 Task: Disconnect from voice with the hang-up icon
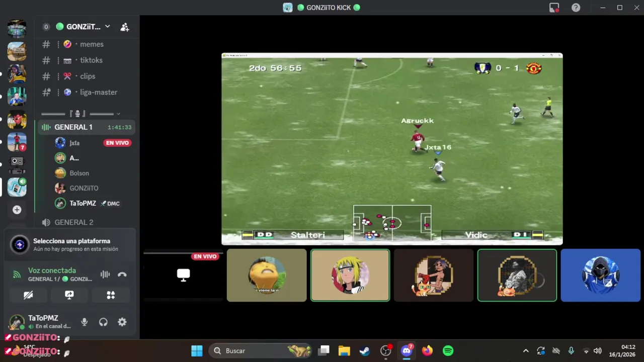pyautogui.click(x=122, y=275)
